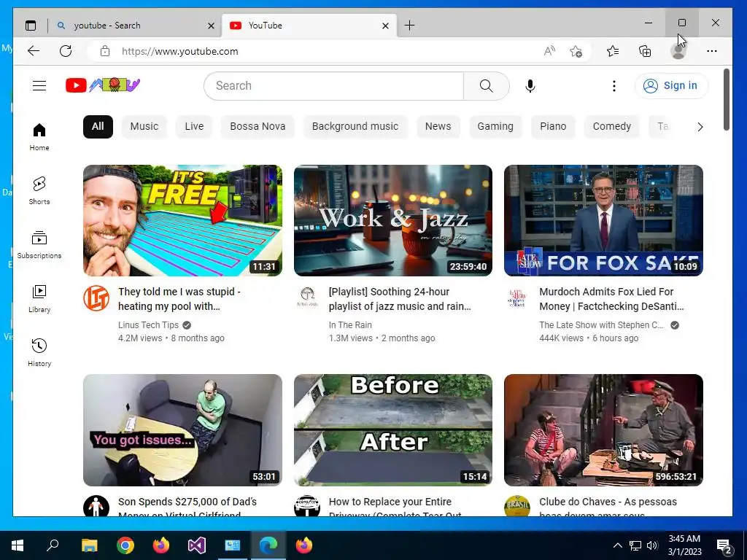Close the youtube - Search tab
The image size is (747, 560).
click(x=211, y=26)
